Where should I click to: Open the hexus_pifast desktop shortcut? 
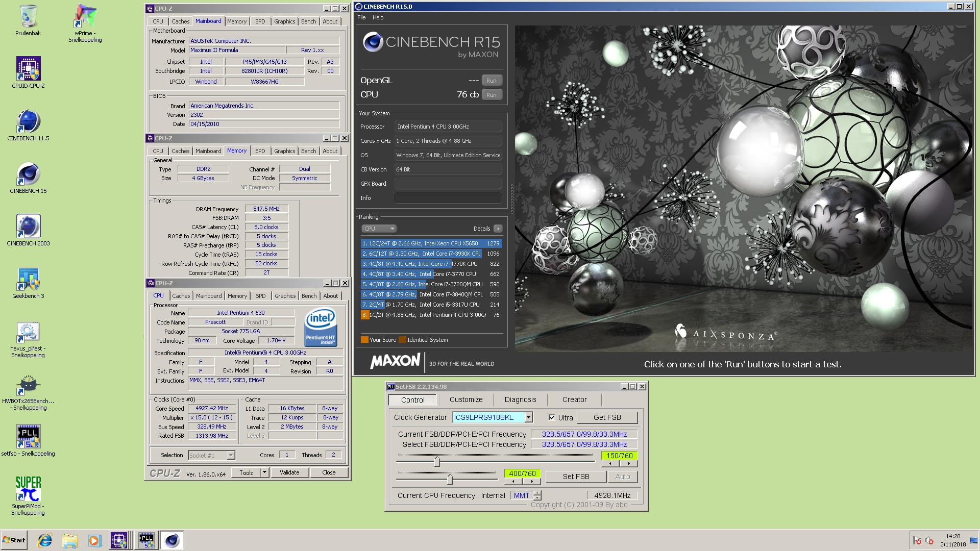coord(28,340)
